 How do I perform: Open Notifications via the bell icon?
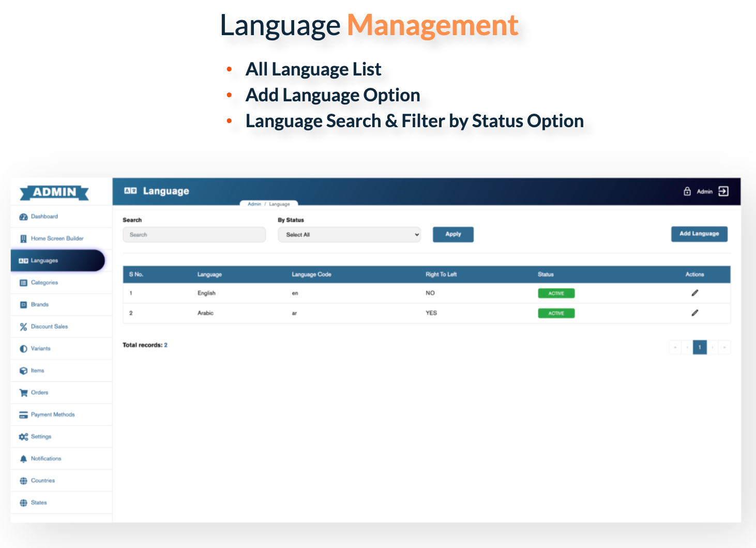coord(23,459)
